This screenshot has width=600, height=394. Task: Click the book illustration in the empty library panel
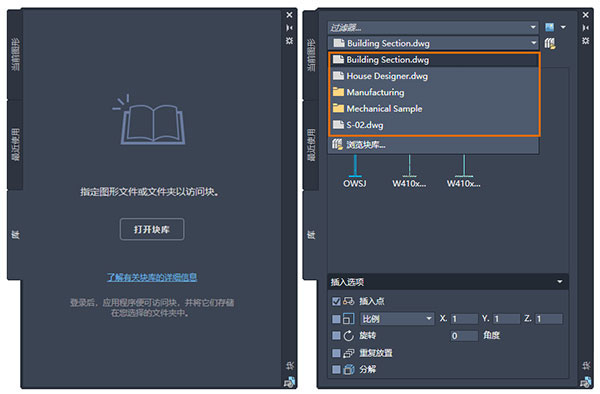(x=149, y=119)
